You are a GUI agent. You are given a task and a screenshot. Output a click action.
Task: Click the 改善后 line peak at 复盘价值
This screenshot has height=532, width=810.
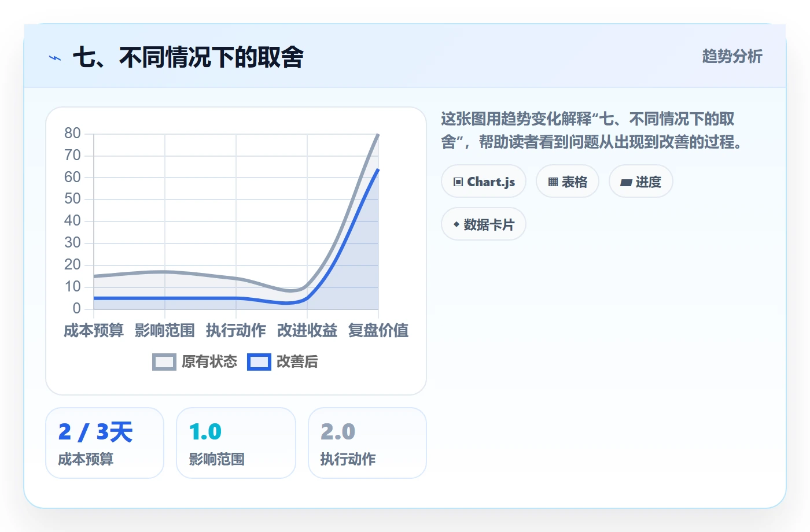378,169
